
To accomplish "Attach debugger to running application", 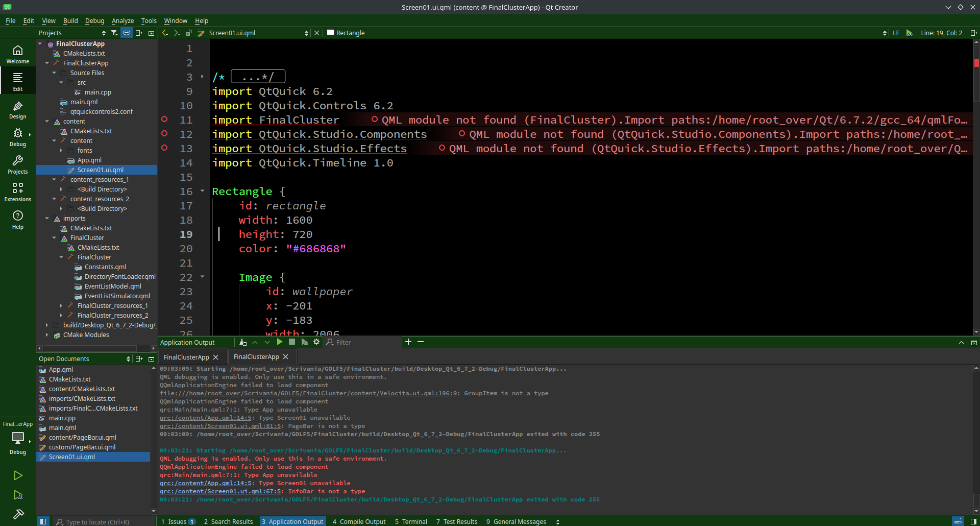I will click(304, 342).
